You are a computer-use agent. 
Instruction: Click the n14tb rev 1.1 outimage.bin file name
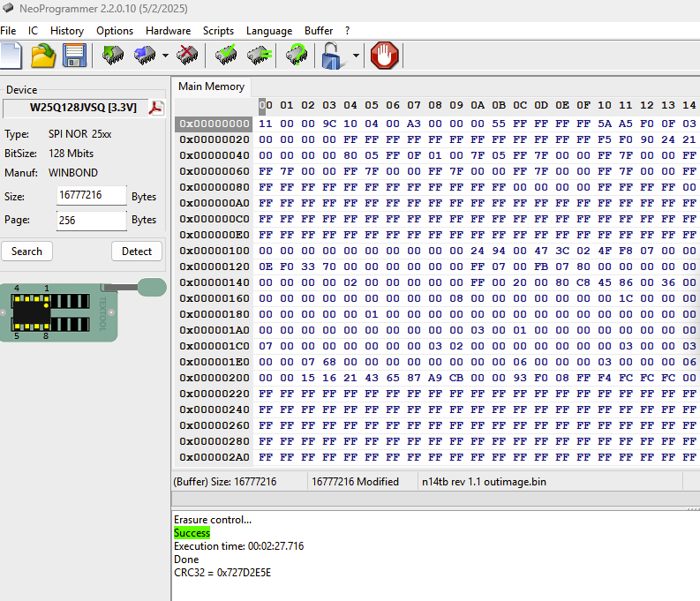(484, 482)
